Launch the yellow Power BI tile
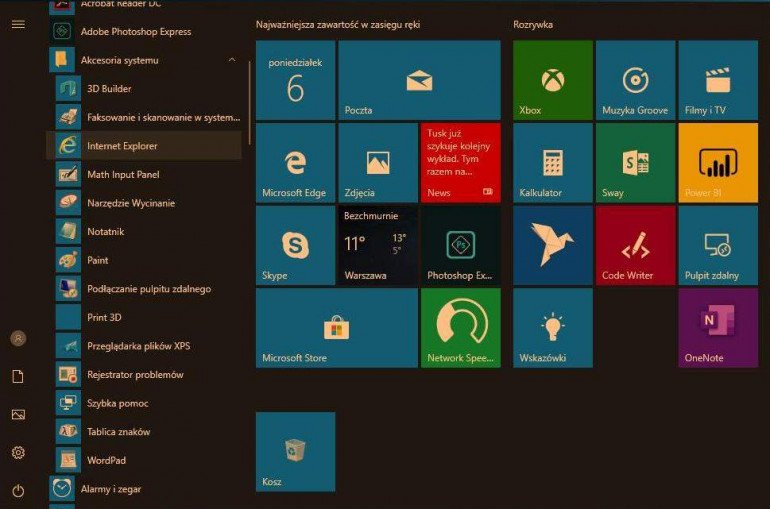770x509 pixels. click(x=718, y=162)
